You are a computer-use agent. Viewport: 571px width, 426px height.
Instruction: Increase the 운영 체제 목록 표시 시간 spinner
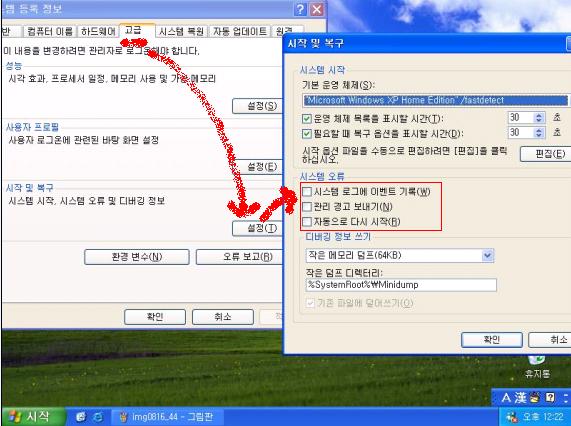[x=539, y=115]
